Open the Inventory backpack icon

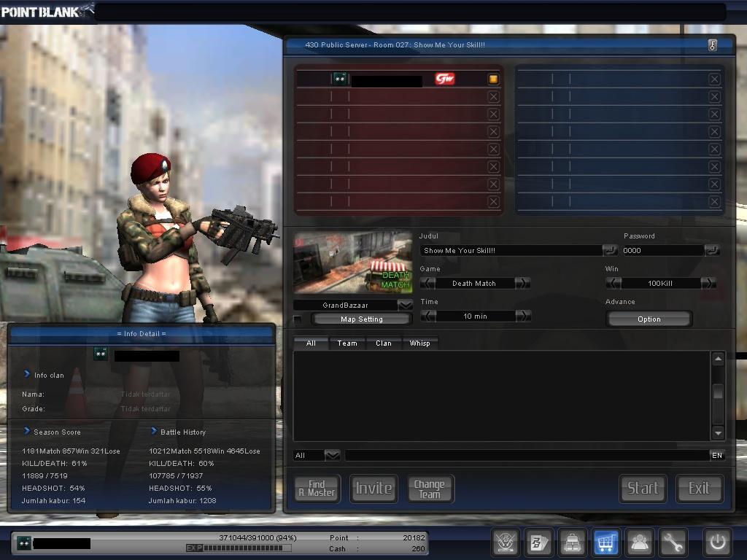[x=572, y=542]
